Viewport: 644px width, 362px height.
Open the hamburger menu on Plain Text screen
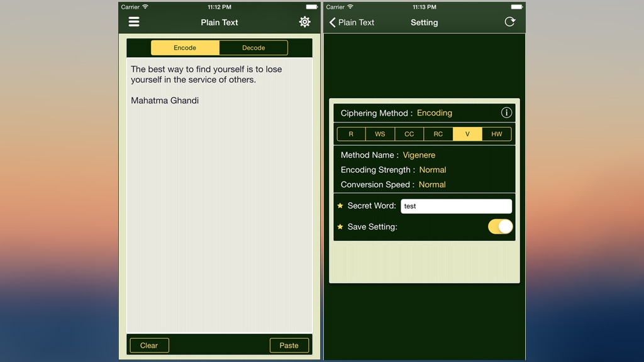134,22
